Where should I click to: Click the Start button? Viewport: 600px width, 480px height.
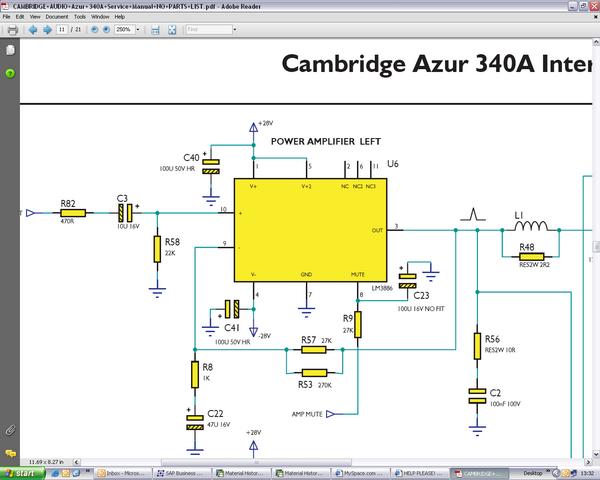[21, 473]
